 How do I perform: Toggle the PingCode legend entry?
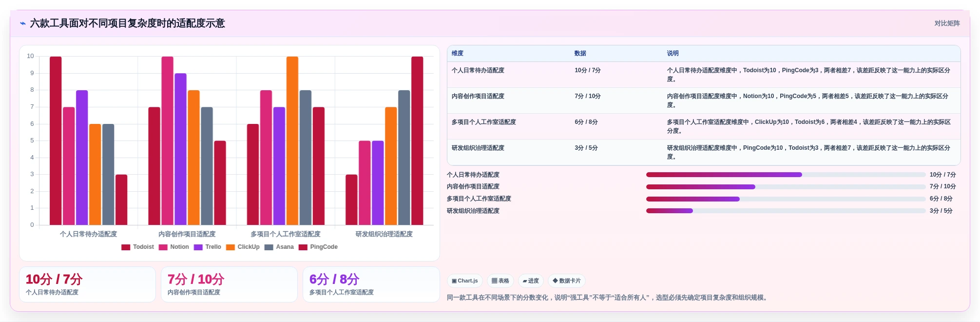318,247
